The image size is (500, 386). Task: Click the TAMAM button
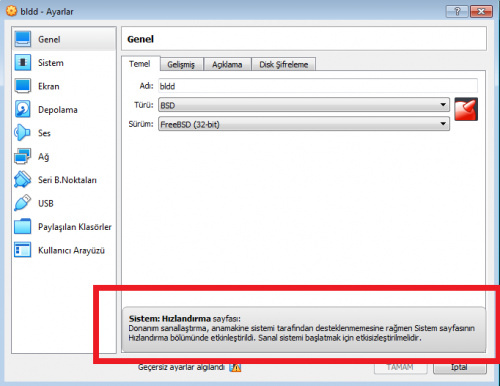[x=401, y=367]
